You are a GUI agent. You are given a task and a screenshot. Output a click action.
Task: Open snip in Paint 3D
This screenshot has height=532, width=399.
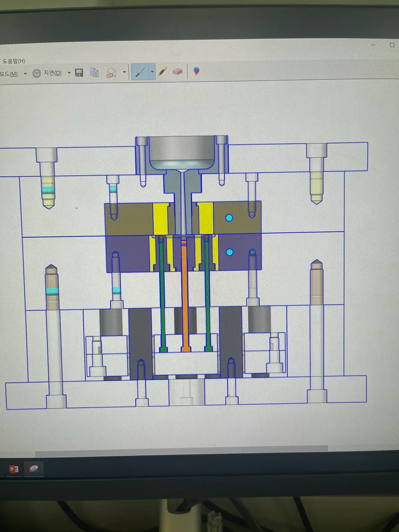[197, 70]
